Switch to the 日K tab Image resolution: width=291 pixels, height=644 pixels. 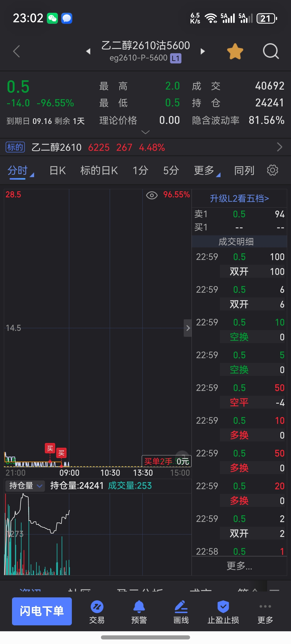tap(58, 171)
